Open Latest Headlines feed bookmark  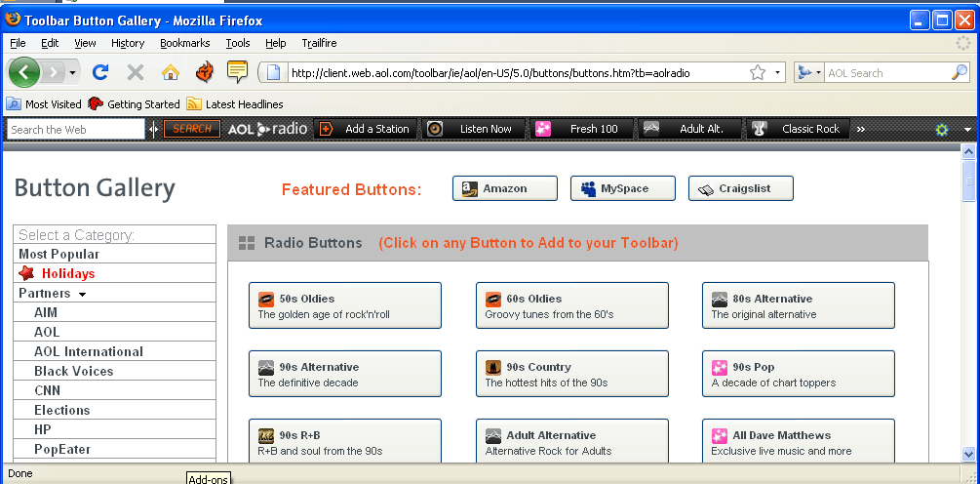coord(235,104)
